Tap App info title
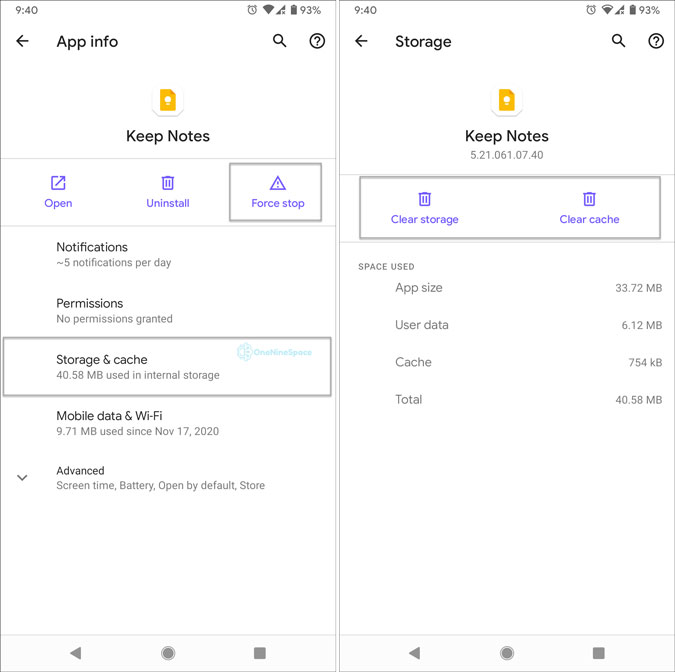This screenshot has width=675, height=672. pos(87,42)
